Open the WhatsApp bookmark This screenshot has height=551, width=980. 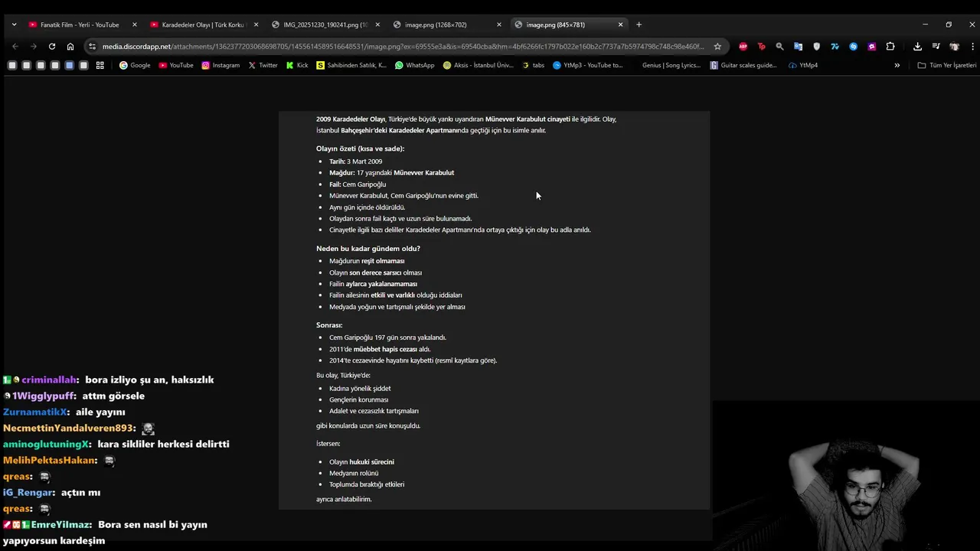tap(414, 65)
